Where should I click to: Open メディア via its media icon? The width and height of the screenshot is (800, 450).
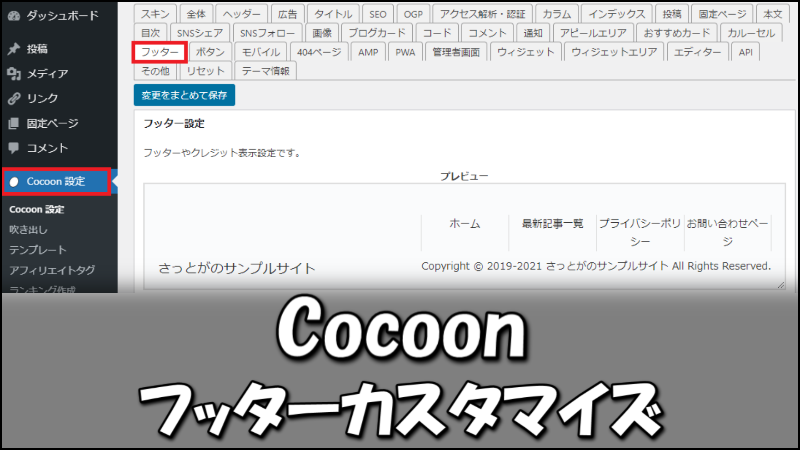coord(13,73)
